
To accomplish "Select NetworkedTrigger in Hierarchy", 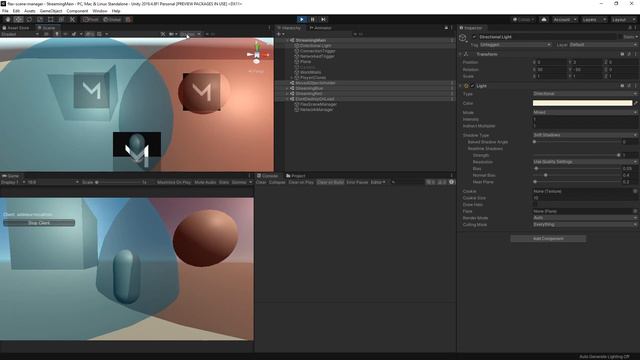I will tap(317, 56).
